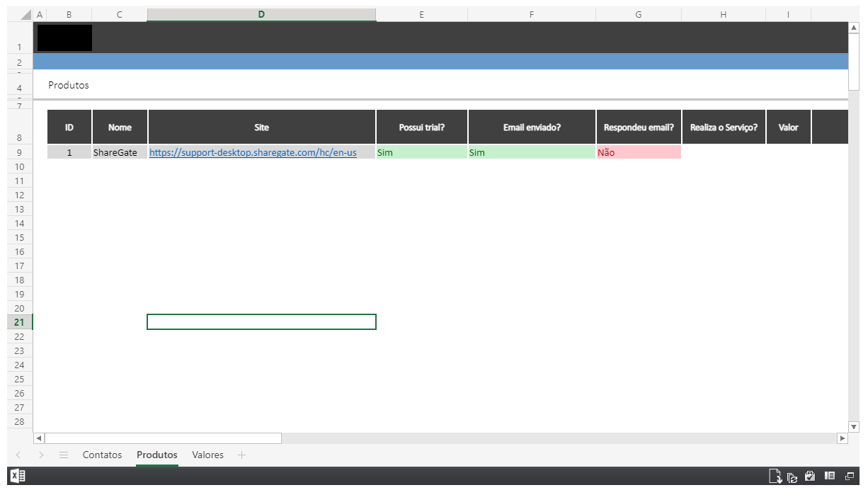Click the select-all corner triangle
868x490 pixels.
coord(26,14)
